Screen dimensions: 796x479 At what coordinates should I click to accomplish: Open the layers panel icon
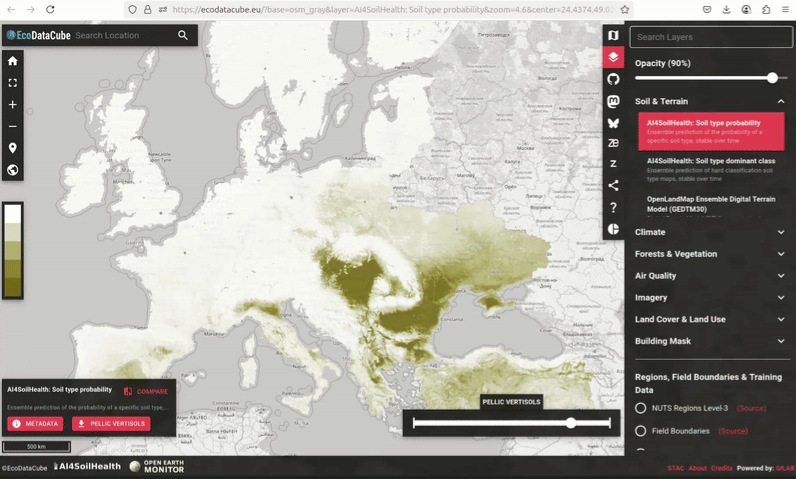[613, 57]
